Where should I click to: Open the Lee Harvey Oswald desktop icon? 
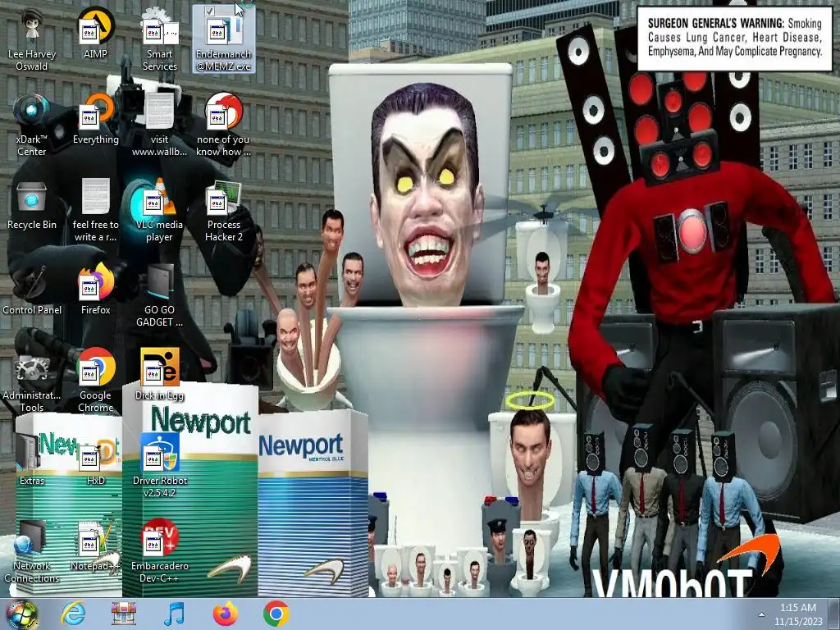pos(32,39)
